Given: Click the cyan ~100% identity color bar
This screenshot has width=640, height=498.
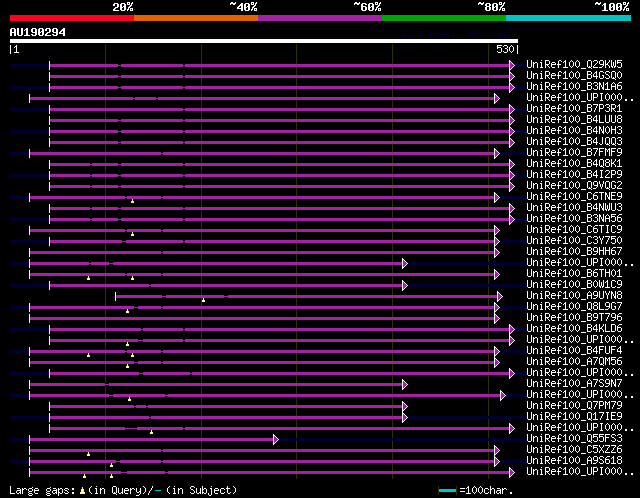Looking at the screenshot, I should (x=569, y=18).
